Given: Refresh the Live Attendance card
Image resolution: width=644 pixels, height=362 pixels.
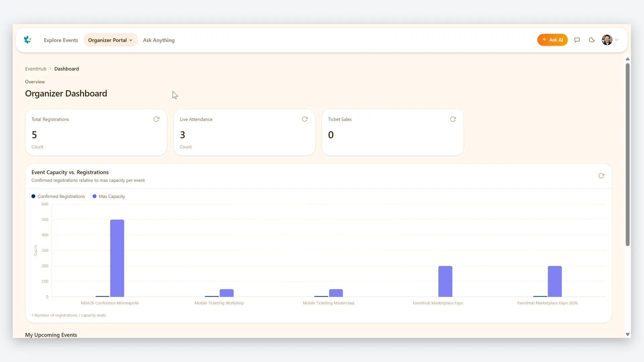Looking at the screenshot, I should [x=305, y=119].
